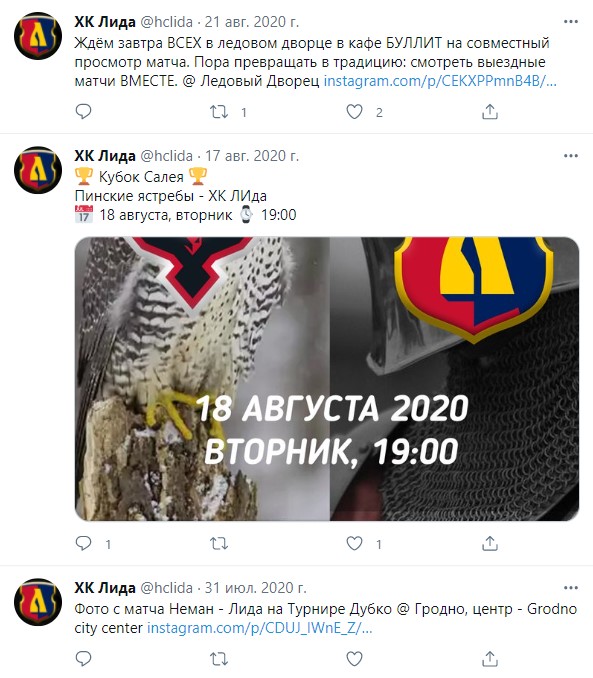This screenshot has height=678, width=593.
Task: Reply to the Неман - Лида photo tweet
Action: (x=83, y=659)
